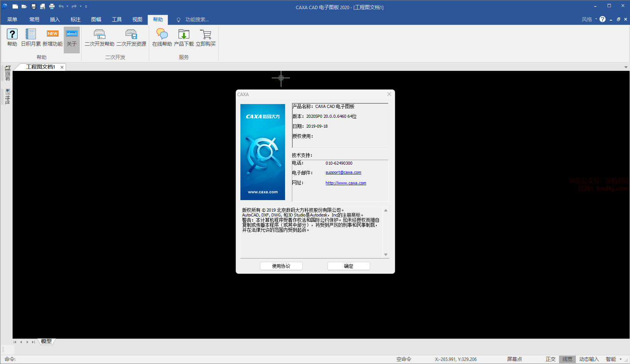This screenshot has width=630, height=364.
Task: Toggle 动态输入 in status bar
Action: point(589,359)
